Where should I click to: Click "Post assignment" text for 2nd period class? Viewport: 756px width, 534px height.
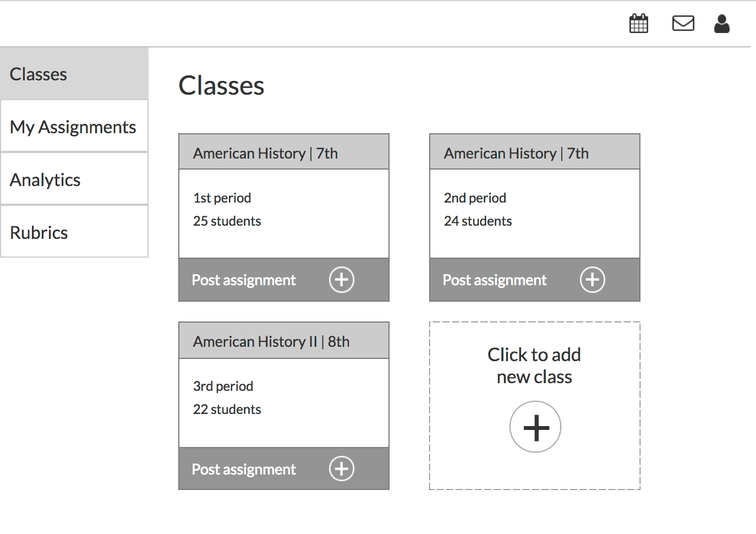pyautogui.click(x=495, y=280)
